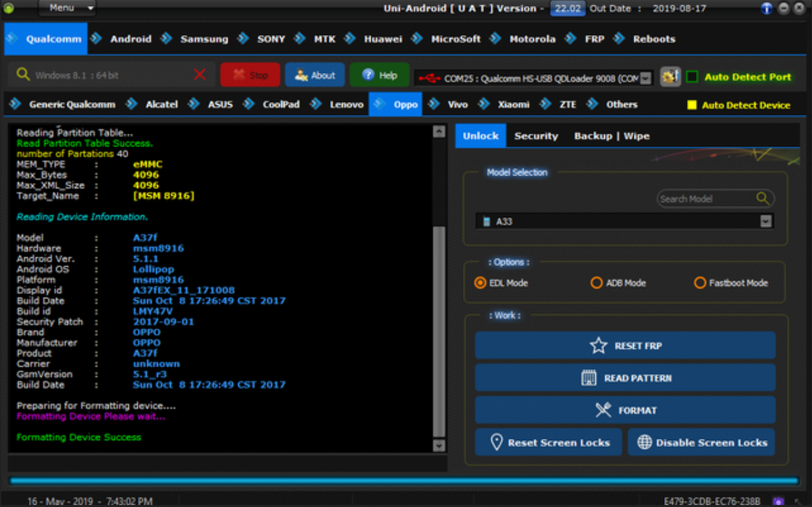The width and height of the screenshot is (812, 507).
Task: Click the green app logo icon
Action: [9, 8]
